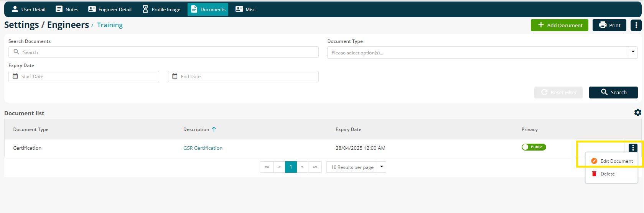Sort by the Description column header

pyautogui.click(x=196, y=129)
